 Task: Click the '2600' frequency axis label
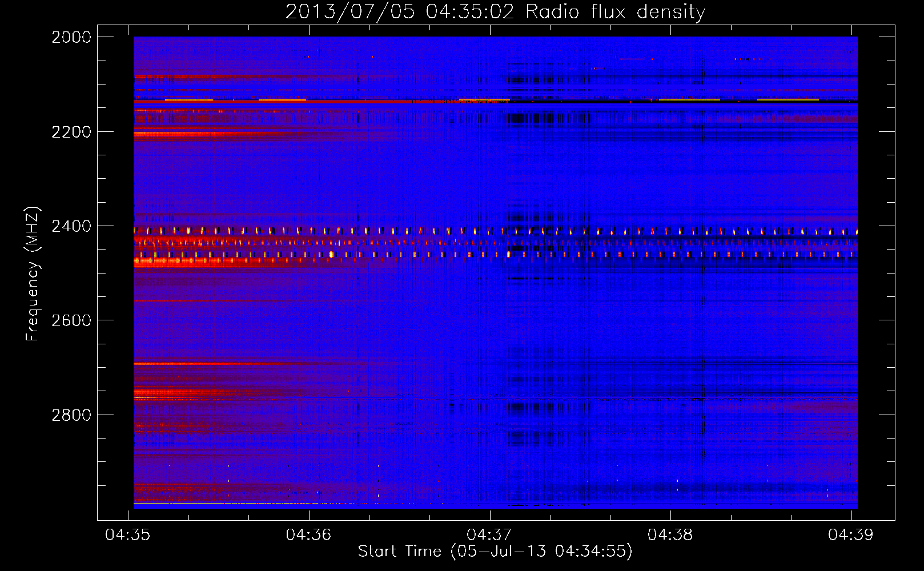click(71, 320)
